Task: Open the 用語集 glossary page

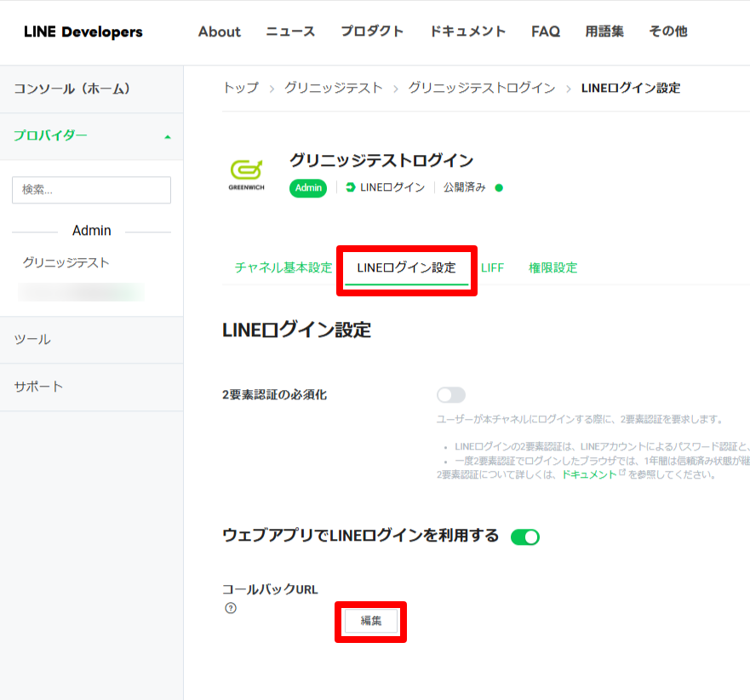Action: pos(604,32)
